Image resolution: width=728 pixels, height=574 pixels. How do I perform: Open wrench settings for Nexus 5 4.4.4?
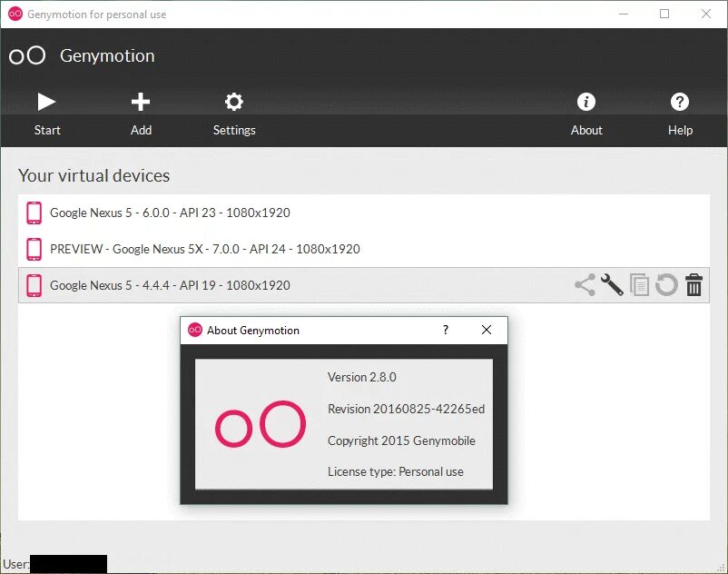coord(612,284)
